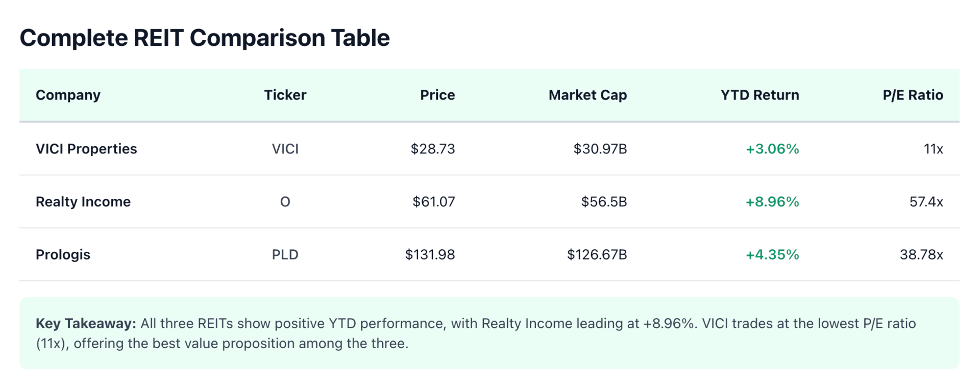The image size is (980, 391).
Task: Click the +3.06% YTD return value
Action: [x=772, y=149]
